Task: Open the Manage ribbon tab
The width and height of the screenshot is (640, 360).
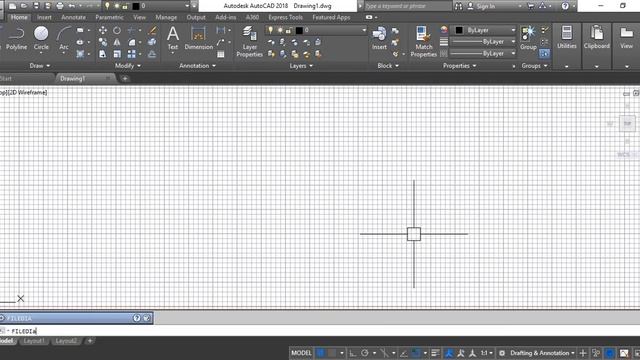Action: click(166, 18)
